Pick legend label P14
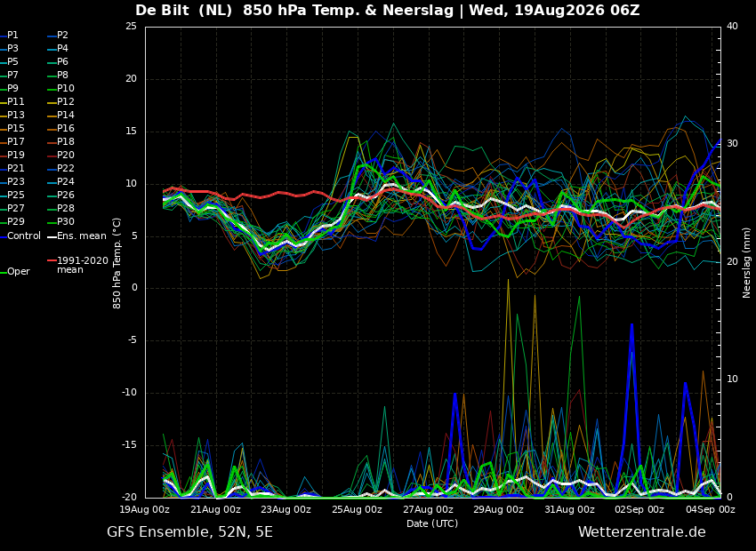Viewport: 756px width, 551px height. [61, 116]
